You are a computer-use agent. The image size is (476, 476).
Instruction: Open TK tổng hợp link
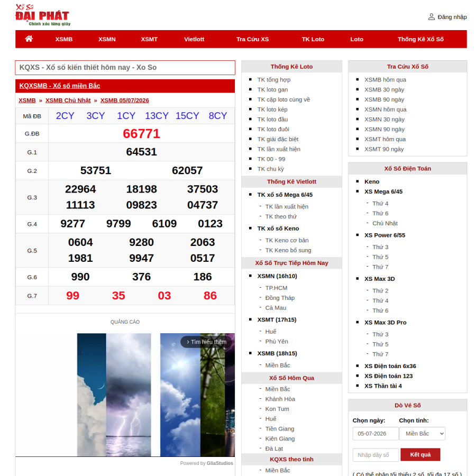(x=274, y=80)
